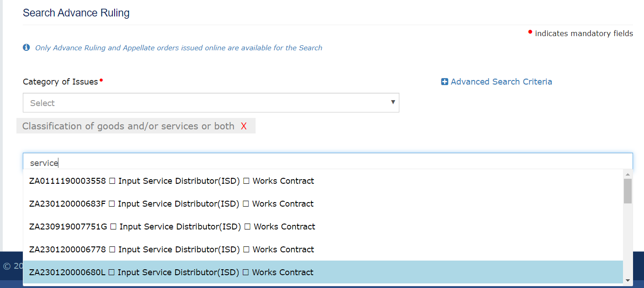644x288 pixels.
Task: Click the 'indicates mandatory fields' note
Action: click(x=584, y=33)
